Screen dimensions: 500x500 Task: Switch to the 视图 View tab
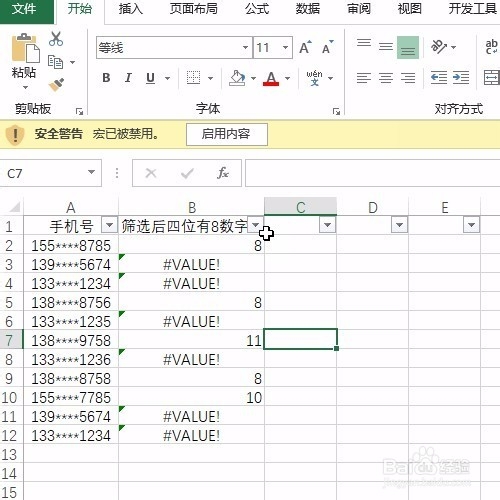409,9
